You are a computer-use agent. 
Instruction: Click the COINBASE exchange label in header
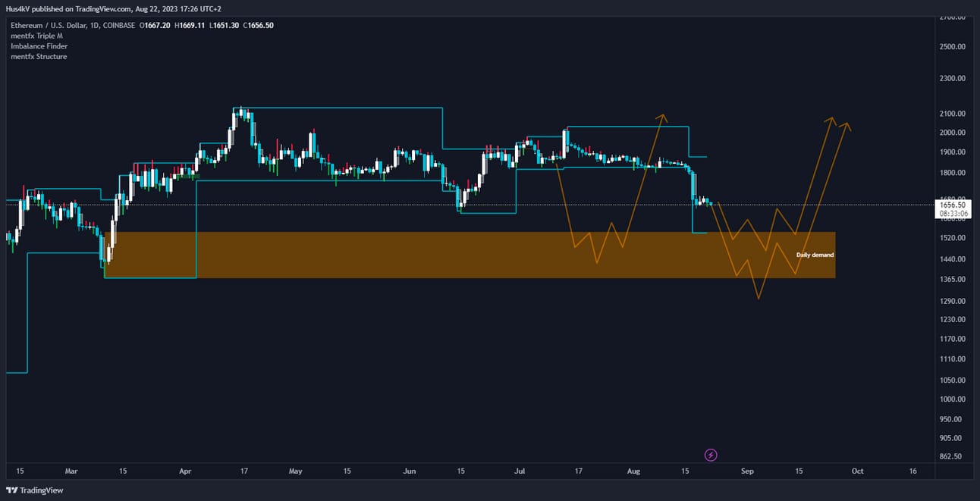(118, 25)
